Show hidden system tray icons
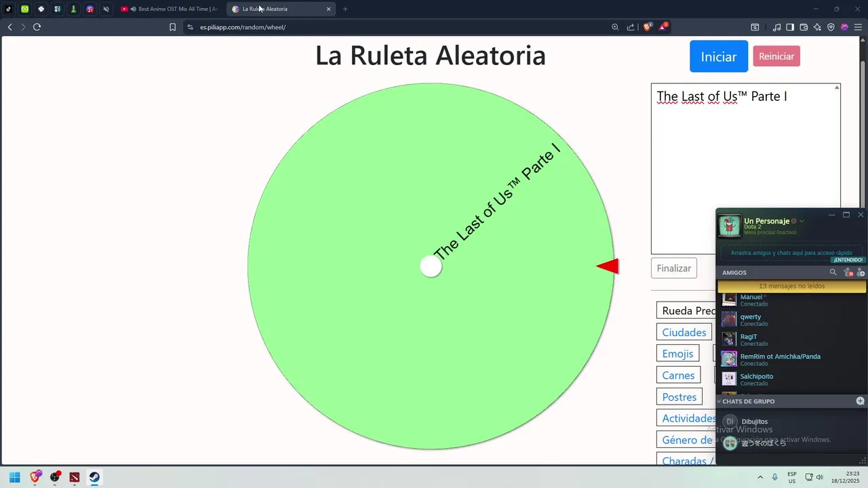 (x=759, y=477)
